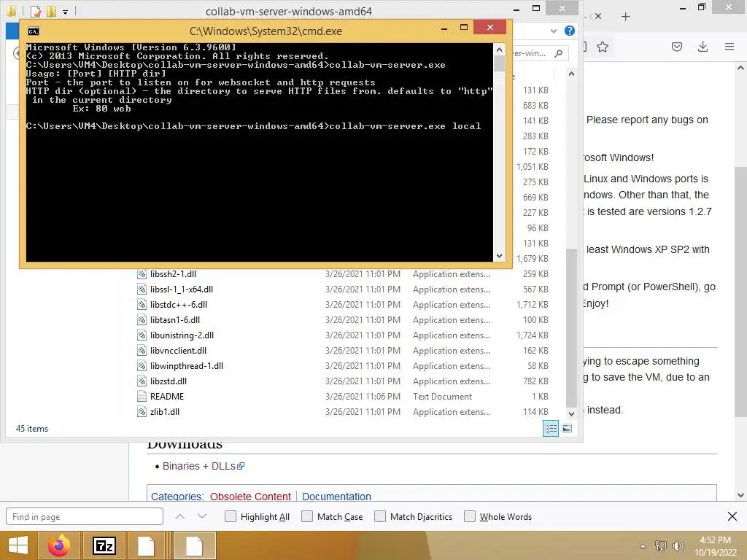Click the libssh2-1.dll file icon
747x560 pixels.
[x=142, y=274]
